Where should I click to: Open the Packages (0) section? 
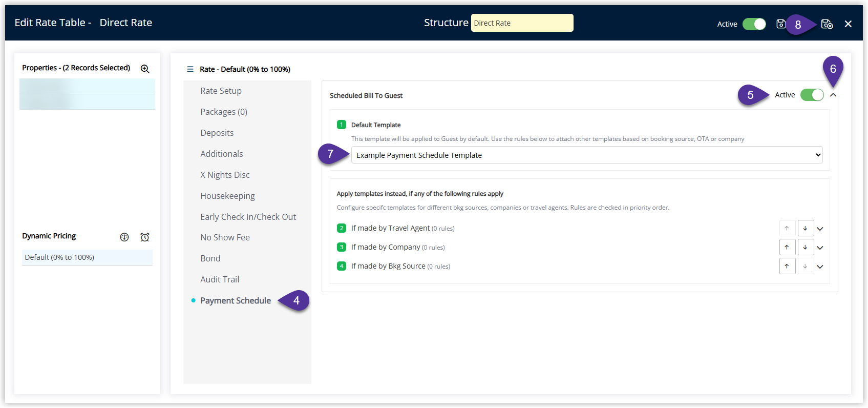point(224,112)
